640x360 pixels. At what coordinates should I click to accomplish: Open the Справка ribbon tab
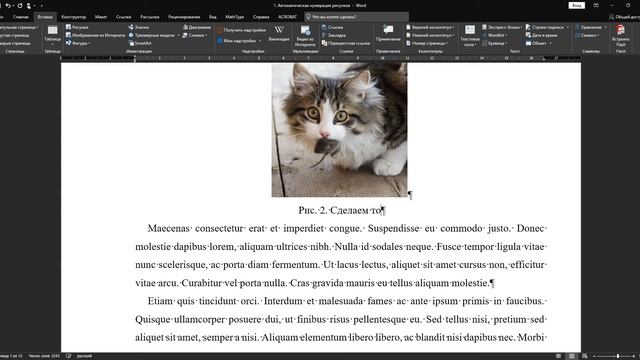click(x=261, y=17)
